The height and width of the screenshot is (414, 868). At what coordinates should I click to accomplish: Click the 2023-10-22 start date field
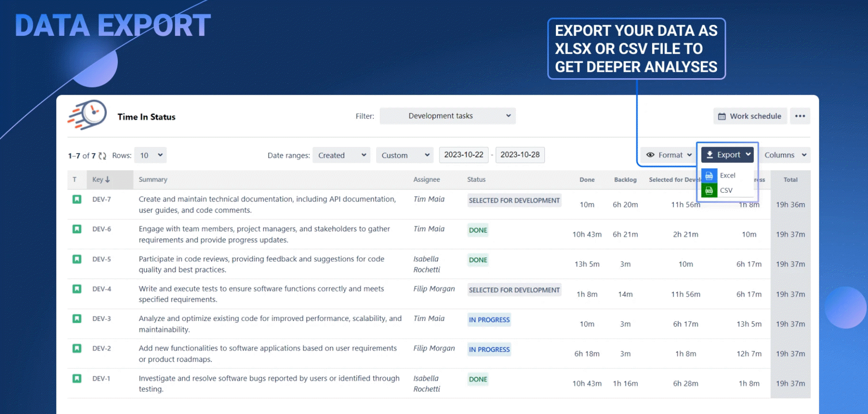coord(464,155)
